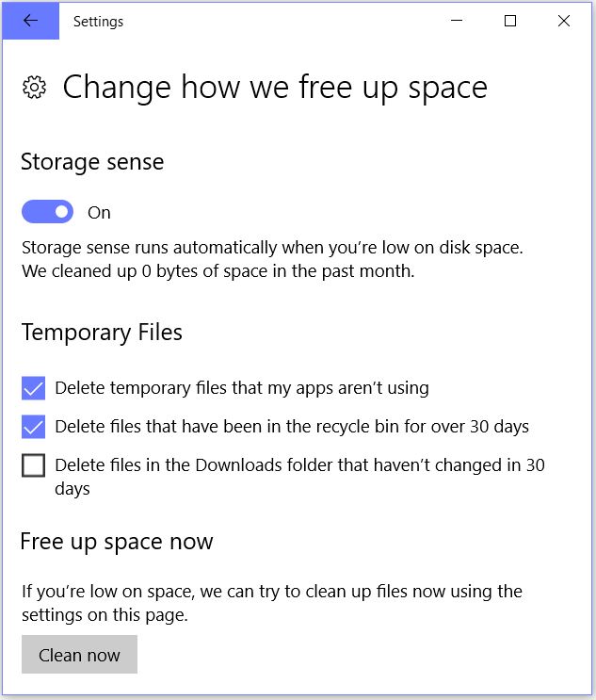Minimize the Settings window

tap(457, 21)
